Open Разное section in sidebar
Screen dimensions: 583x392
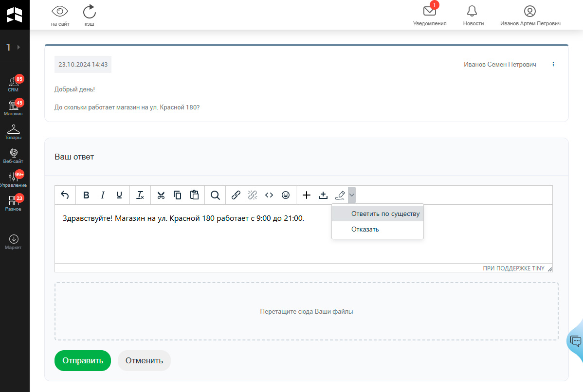pos(14,203)
